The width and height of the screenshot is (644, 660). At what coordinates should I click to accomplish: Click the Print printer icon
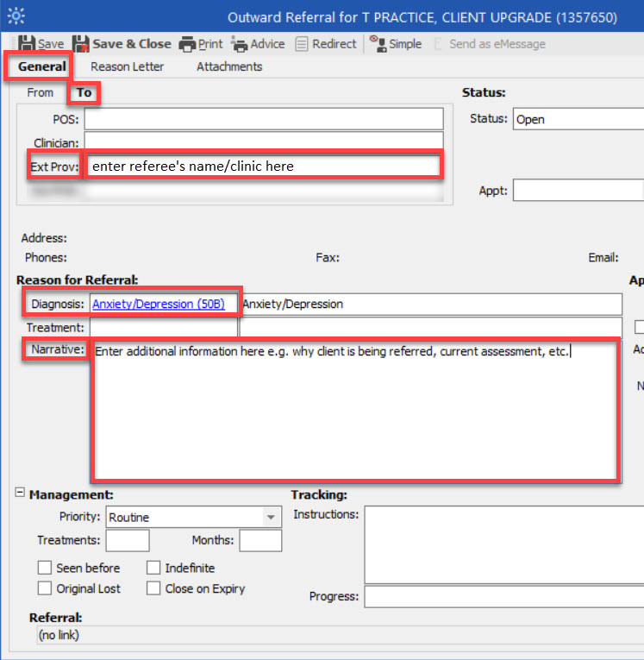[x=186, y=44]
